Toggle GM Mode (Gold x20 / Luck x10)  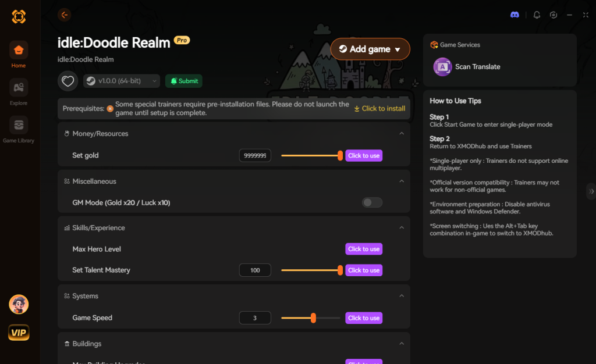[372, 203]
